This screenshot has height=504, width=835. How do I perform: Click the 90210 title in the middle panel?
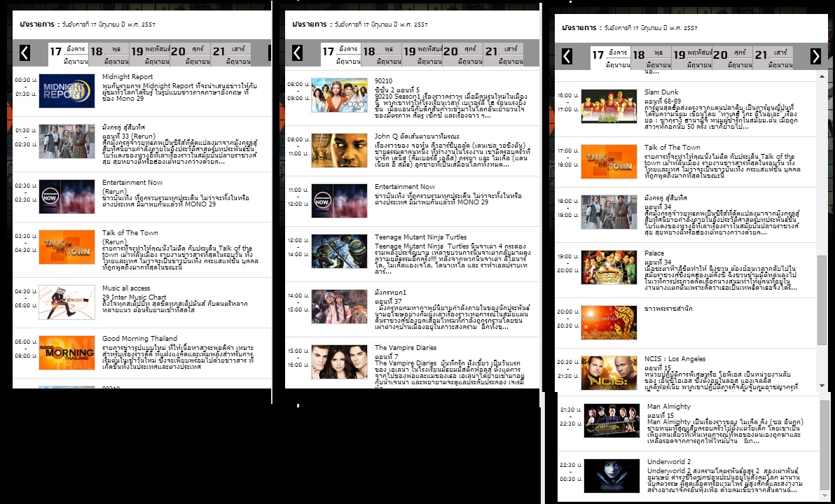coord(383,81)
